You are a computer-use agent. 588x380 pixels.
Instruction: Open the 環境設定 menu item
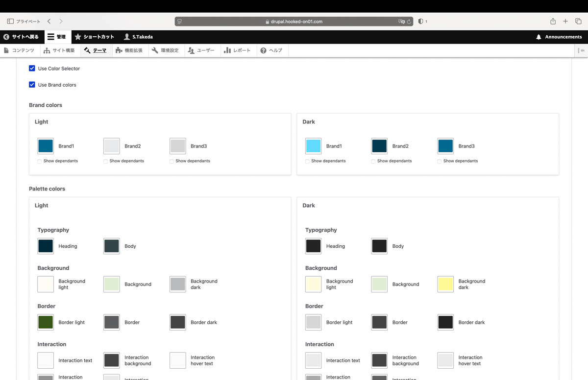pyautogui.click(x=166, y=50)
